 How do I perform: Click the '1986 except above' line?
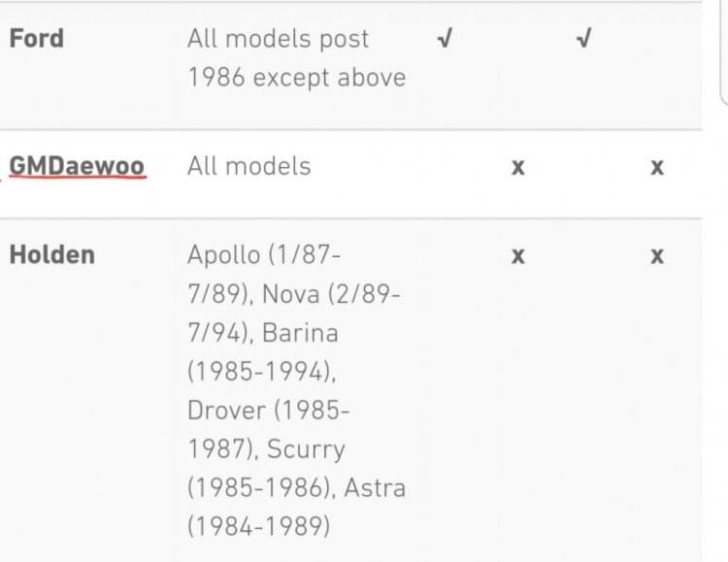(297, 77)
